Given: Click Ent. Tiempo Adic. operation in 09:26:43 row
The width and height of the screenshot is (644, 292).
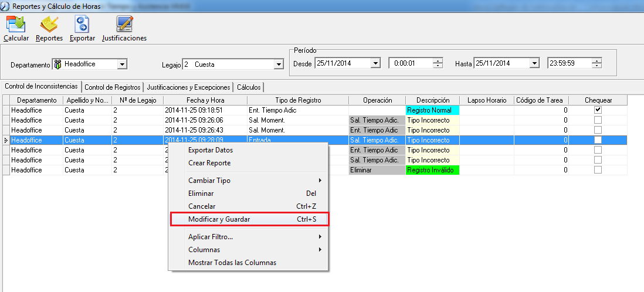Looking at the screenshot, I should click(378, 130).
